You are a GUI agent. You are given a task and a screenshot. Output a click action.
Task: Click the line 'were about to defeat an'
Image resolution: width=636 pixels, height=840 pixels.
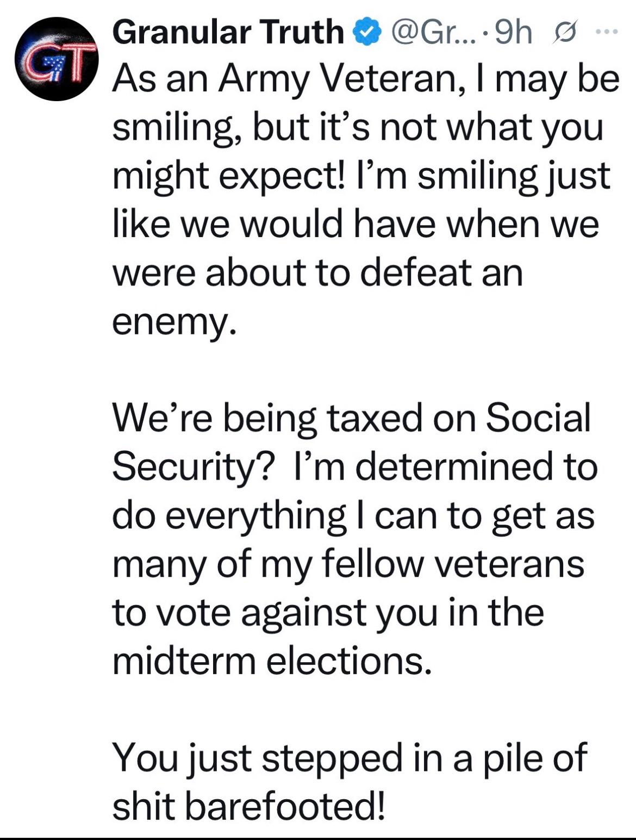[317, 273]
